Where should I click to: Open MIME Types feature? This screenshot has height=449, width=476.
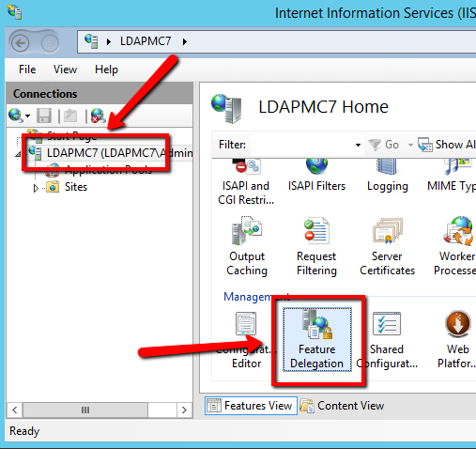tap(453, 176)
